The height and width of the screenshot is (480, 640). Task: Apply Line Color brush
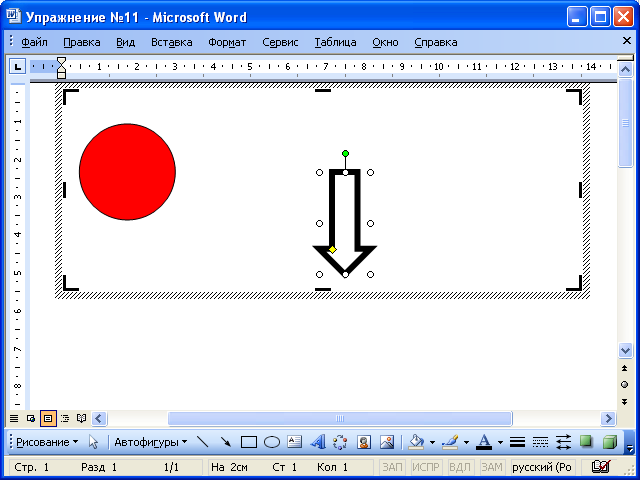coord(450,442)
